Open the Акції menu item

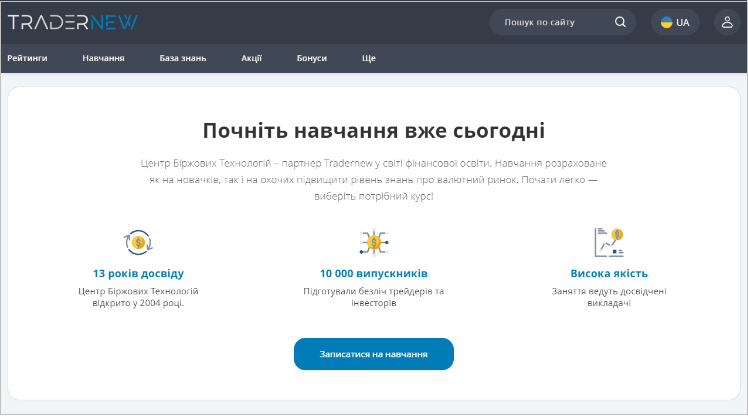pyautogui.click(x=251, y=58)
